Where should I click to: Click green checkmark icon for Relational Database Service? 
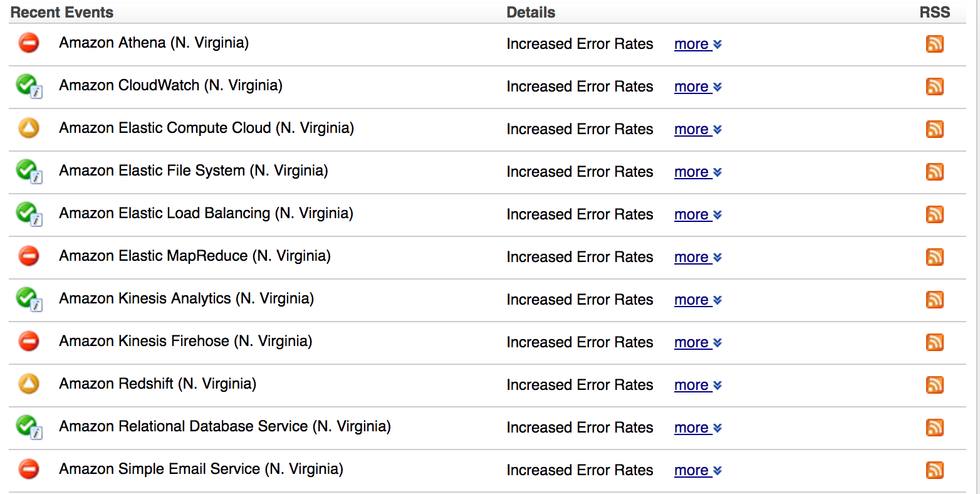coord(28,426)
